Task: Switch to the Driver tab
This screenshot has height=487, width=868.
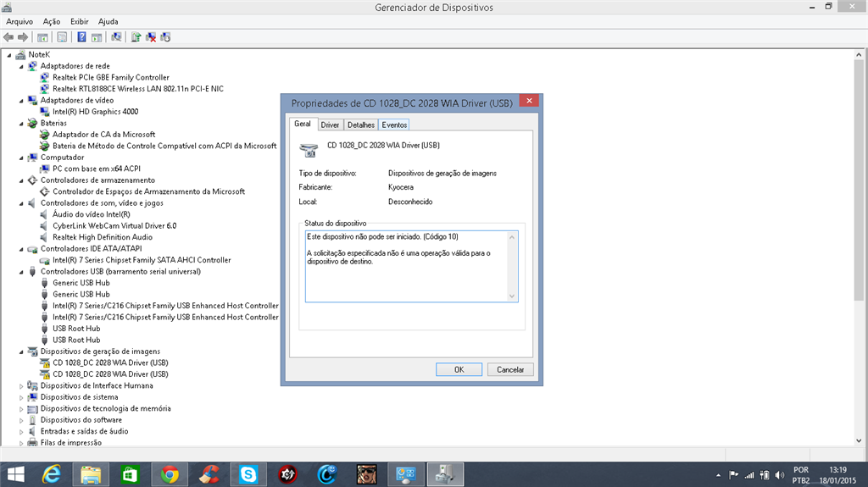Action: tap(330, 125)
